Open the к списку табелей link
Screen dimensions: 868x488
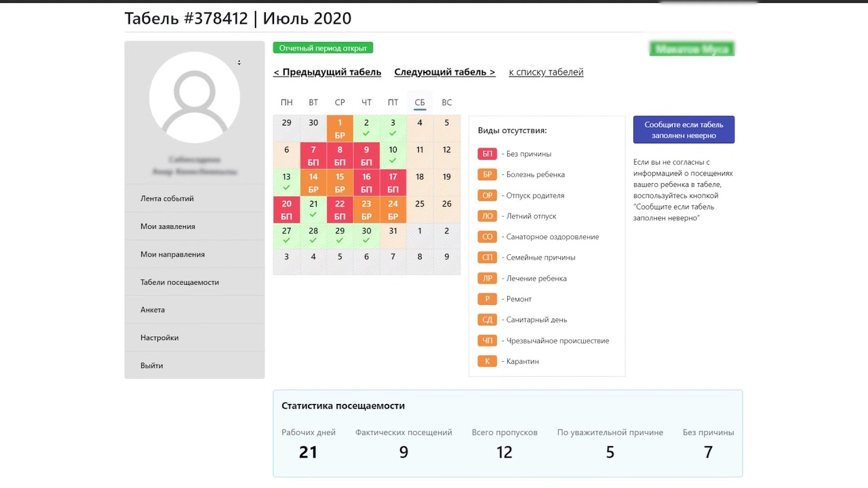(x=546, y=72)
